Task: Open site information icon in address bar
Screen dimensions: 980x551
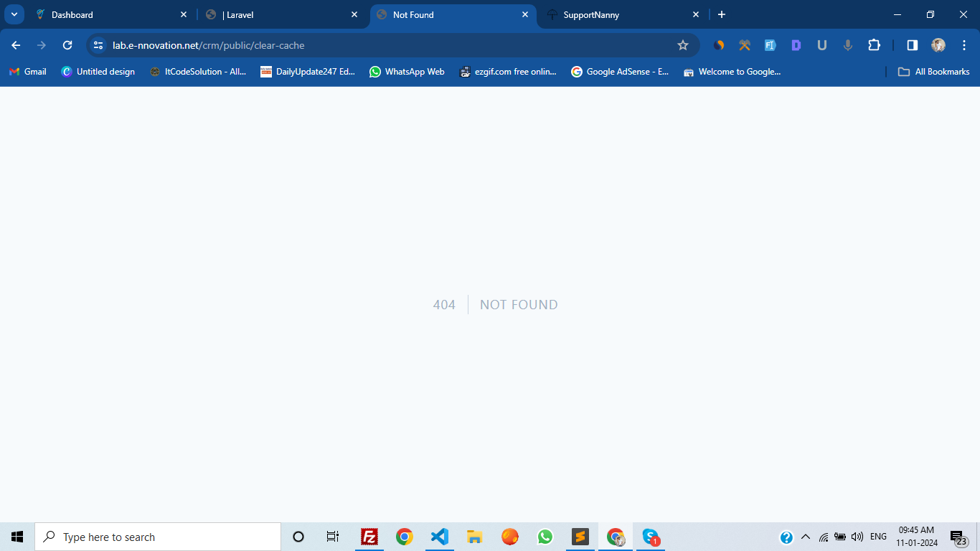Action: 99,45
